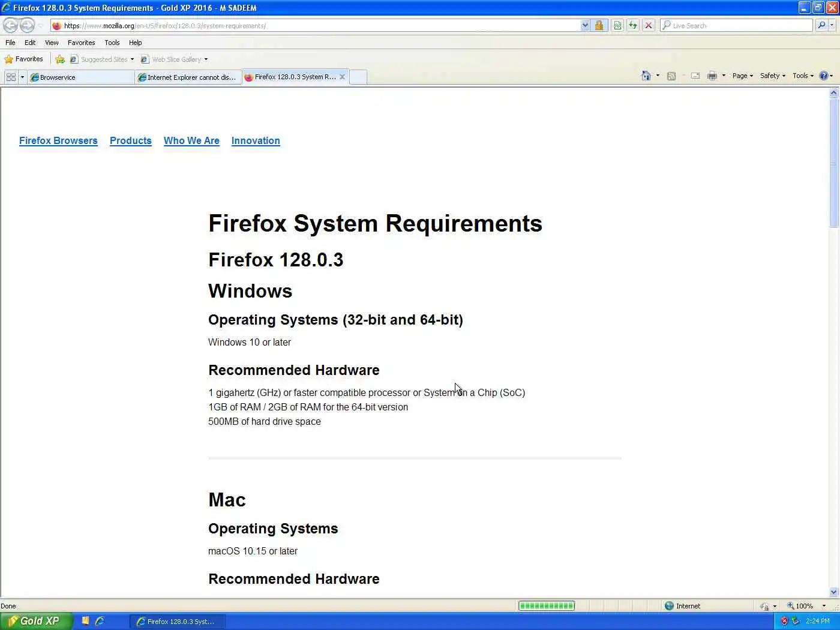Click the scroll down arrow

click(x=833, y=592)
